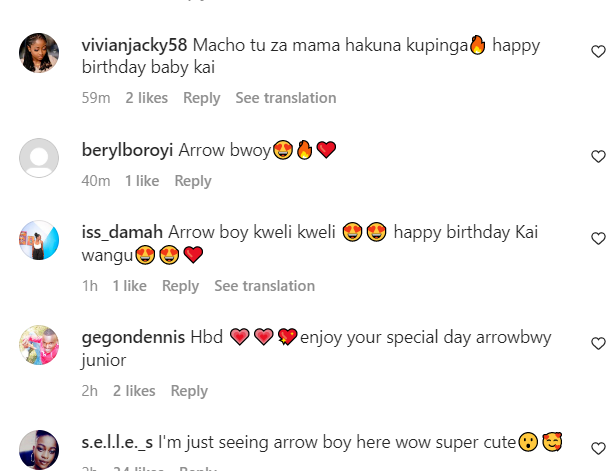Reply to iss_damah's comment
This screenshot has height=472, width=616.
(180, 286)
